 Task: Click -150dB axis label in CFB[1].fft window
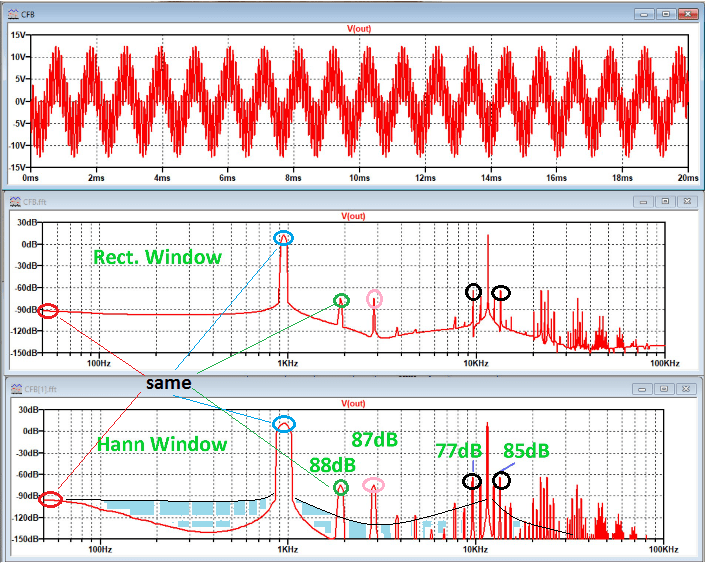point(25,539)
